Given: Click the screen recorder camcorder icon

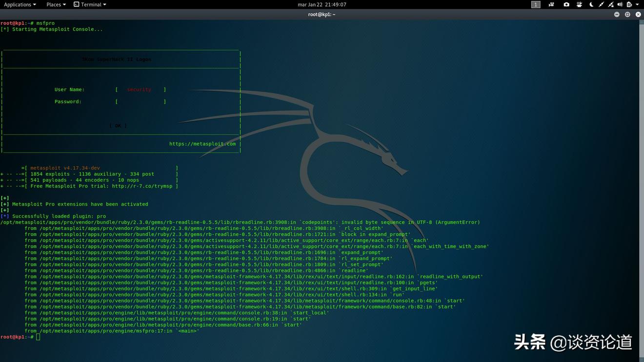Looking at the screenshot, I should click(x=551, y=4).
